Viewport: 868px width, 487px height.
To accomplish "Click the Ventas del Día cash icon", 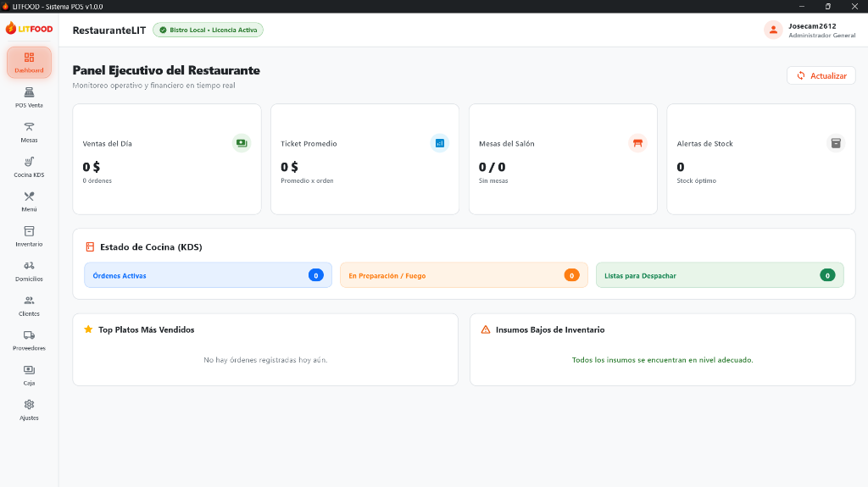I will 242,143.
